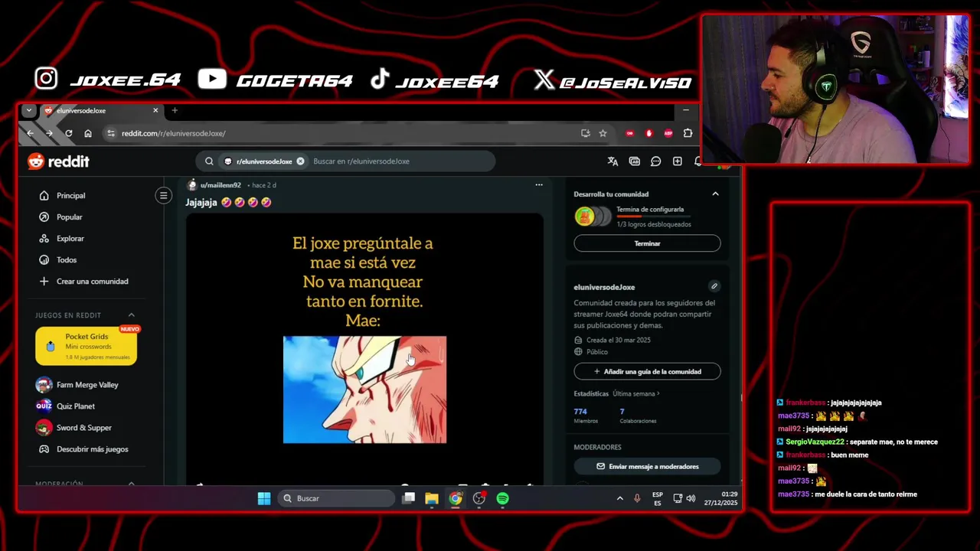
Task: Open user u/maiilenn92 profile link
Action: (x=220, y=185)
